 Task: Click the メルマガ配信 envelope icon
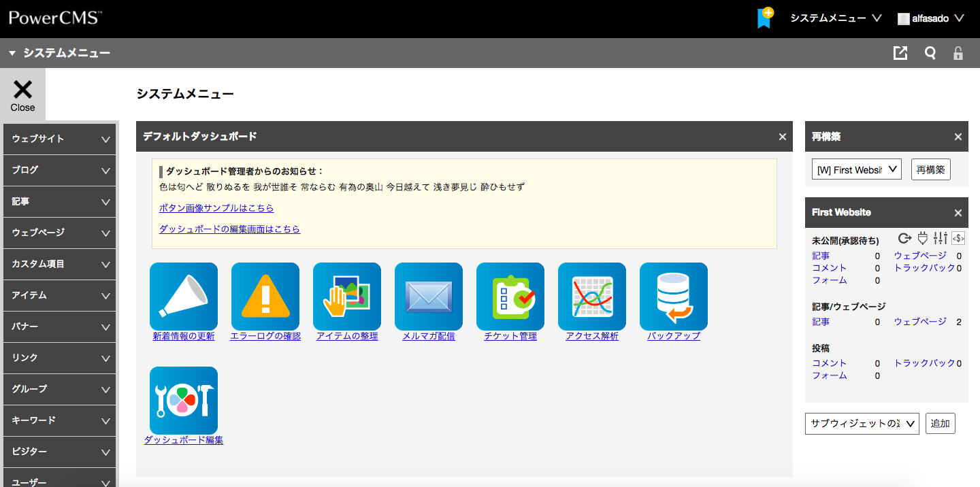pyautogui.click(x=429, y=297)
